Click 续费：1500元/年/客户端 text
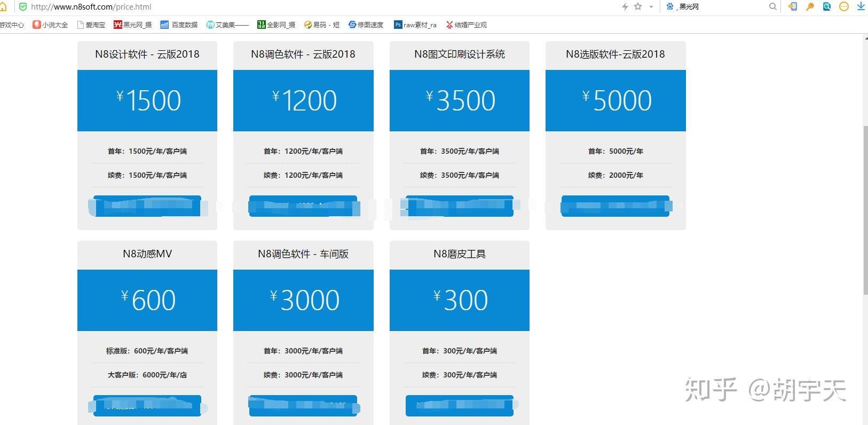Image resolution: width=868 pixels, height=425 pixels. [x=147, y=175]
